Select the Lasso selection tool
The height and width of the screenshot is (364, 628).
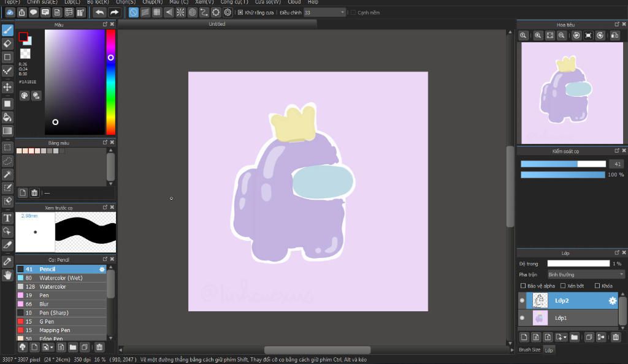[7, 161]
